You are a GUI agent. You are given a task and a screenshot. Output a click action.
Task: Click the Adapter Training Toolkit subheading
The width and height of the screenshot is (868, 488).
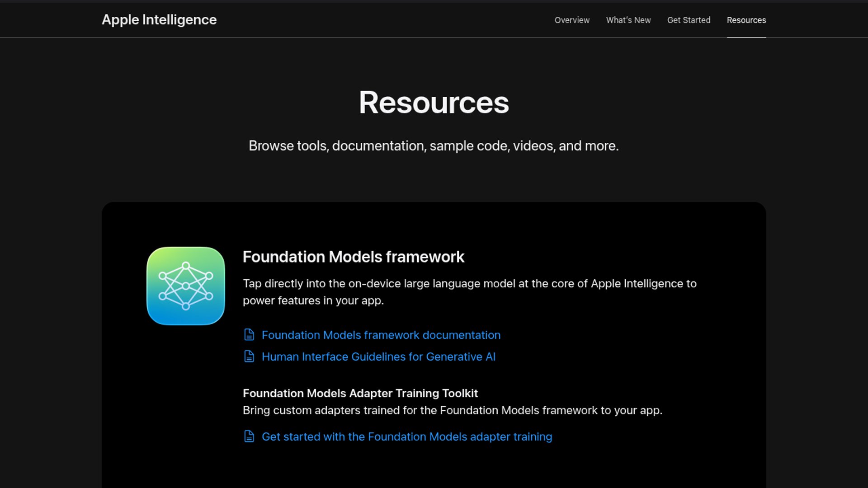360,393
